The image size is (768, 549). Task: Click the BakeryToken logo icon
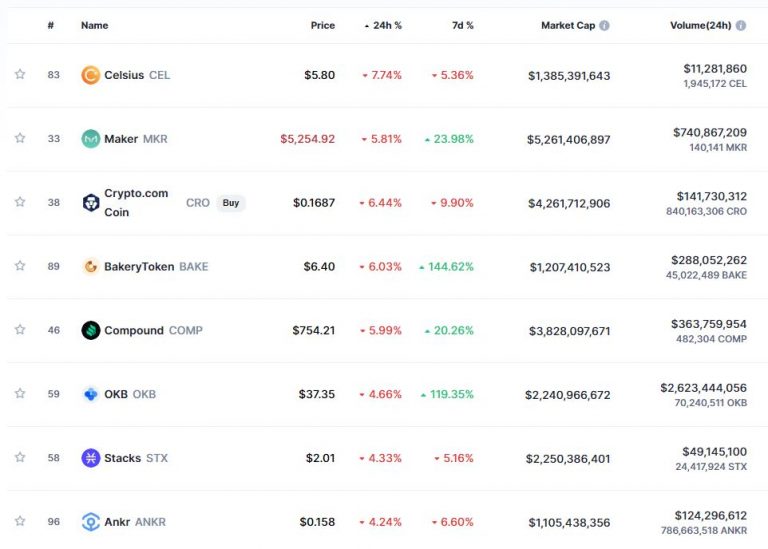click(90, 267)
